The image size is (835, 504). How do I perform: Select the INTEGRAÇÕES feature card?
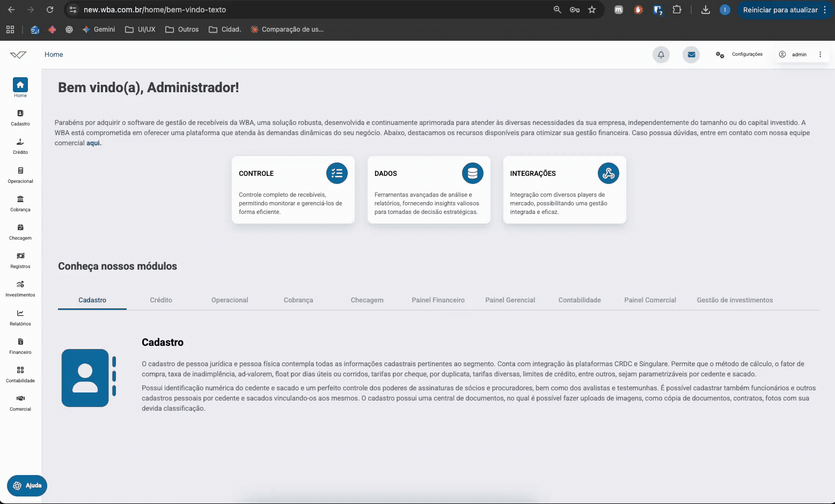(565, 190)
